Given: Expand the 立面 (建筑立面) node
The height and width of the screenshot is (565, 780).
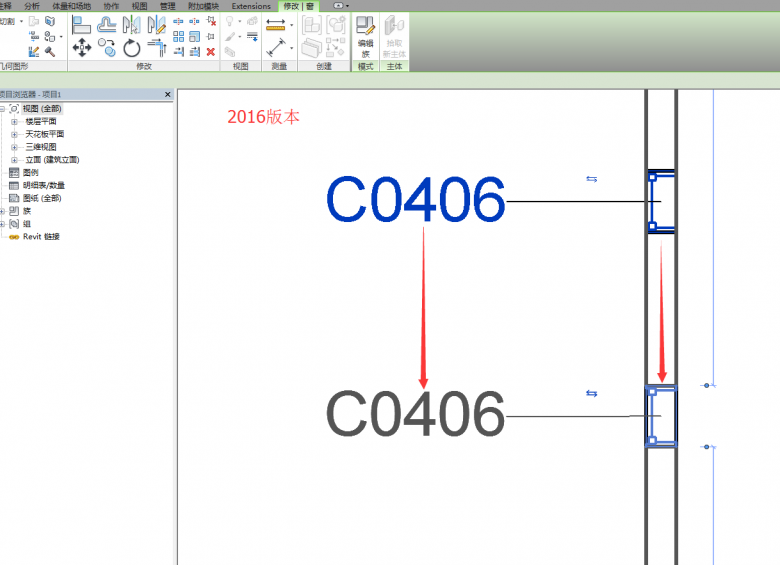Looking at the screenshot, I should point(15,160).
